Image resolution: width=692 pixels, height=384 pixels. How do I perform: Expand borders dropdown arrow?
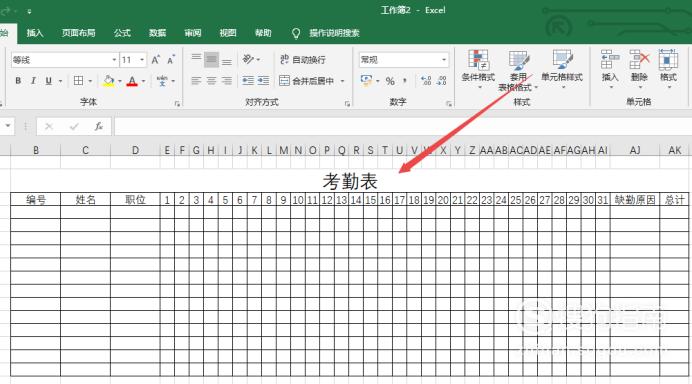[x=90, y=81]
